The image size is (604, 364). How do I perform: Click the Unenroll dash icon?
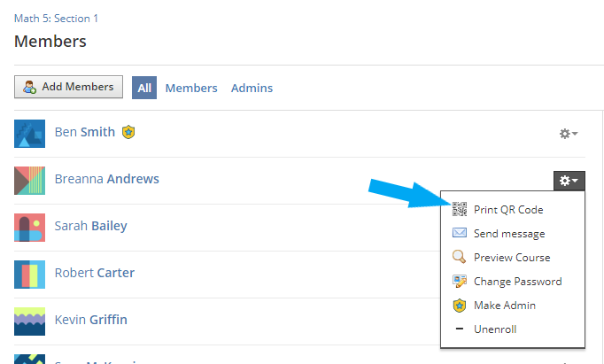pyautogui.click(x=459, y=329)
